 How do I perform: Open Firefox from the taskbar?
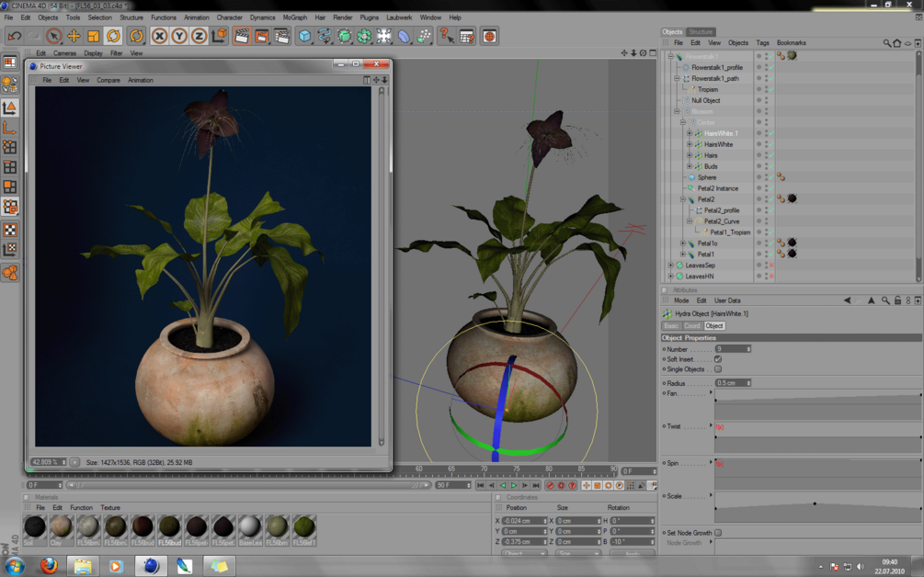[x=49, y=566]
